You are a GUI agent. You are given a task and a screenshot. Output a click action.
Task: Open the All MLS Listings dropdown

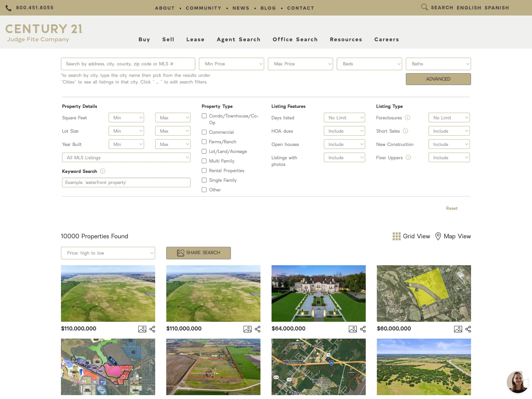(x=126, y=158)
